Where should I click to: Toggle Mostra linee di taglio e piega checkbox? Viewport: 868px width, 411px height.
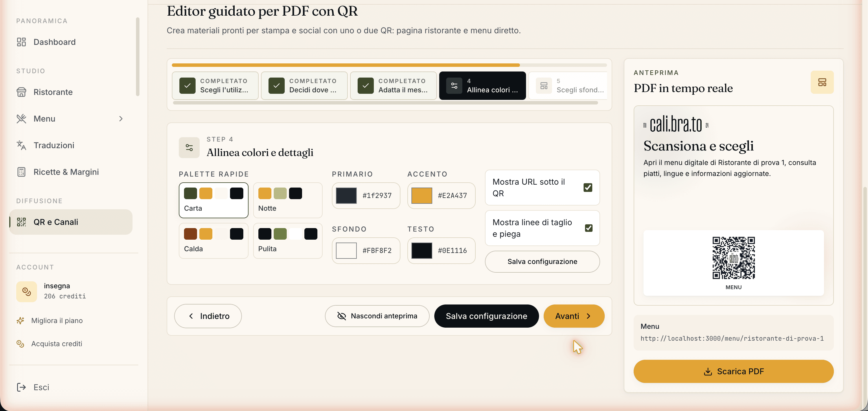click(588, 228)
